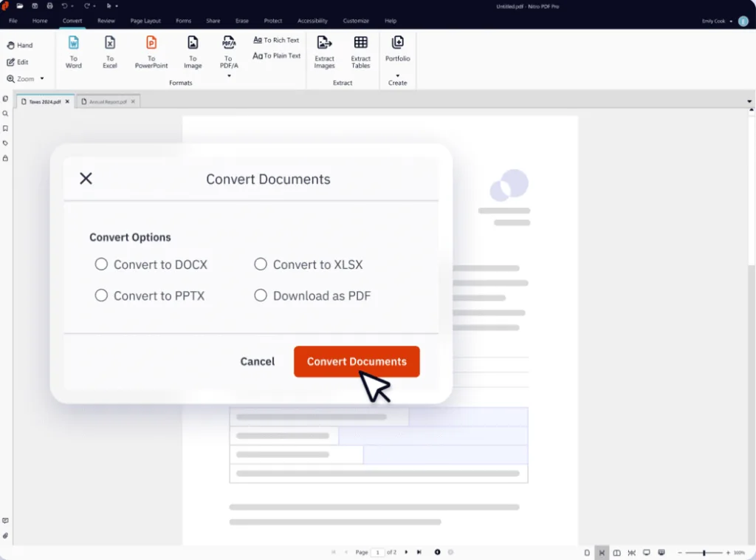756x560 pixels.
Task: Open the Extract Images tool
Action: point(324,52)
